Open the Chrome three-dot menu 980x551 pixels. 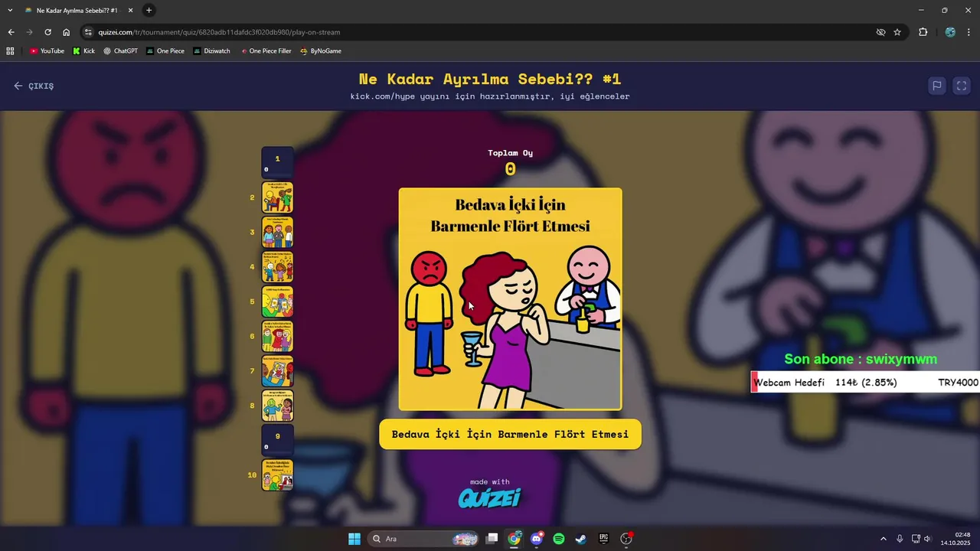[x=969, y=32]
